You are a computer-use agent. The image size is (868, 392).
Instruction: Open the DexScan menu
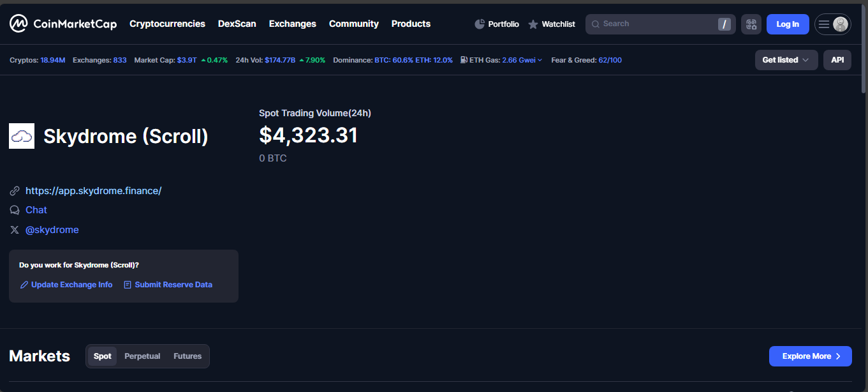tap(237, 24)
